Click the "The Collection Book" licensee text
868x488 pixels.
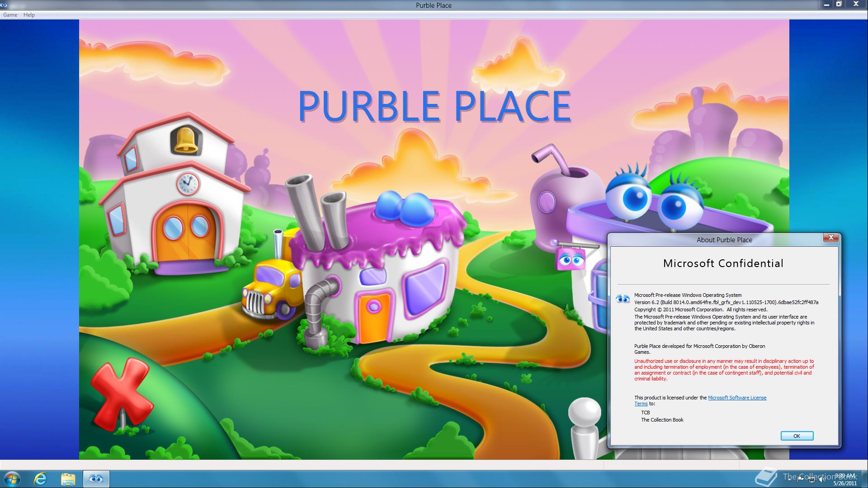click(x=662, y=420)
